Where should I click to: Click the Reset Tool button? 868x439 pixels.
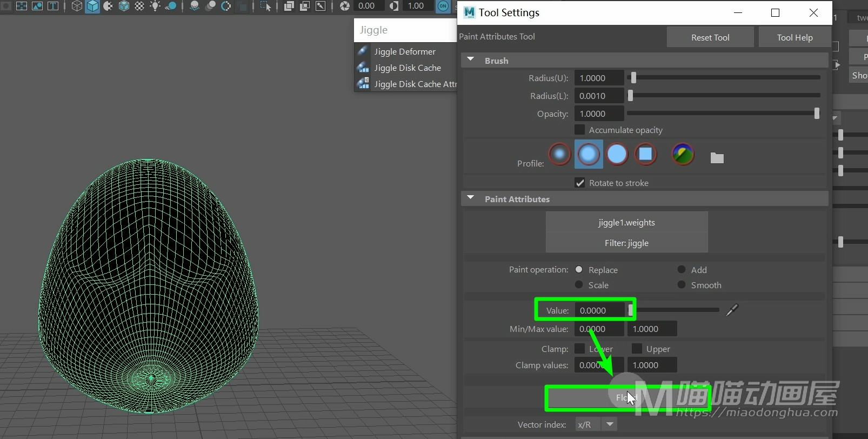[x=710, y=37]
